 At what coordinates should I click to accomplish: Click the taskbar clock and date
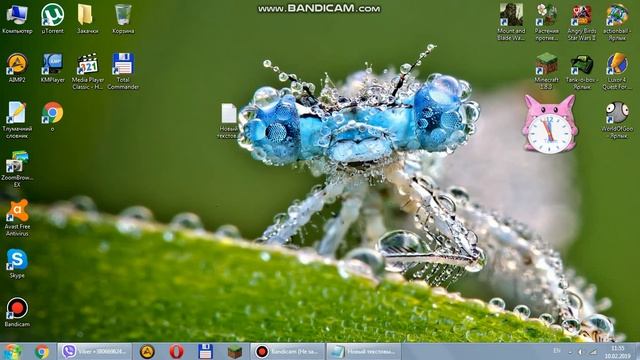618,352
